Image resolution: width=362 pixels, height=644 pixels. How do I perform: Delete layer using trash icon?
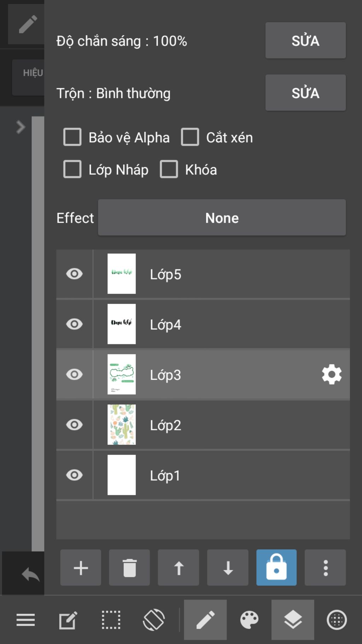click(x=129, y=568)
